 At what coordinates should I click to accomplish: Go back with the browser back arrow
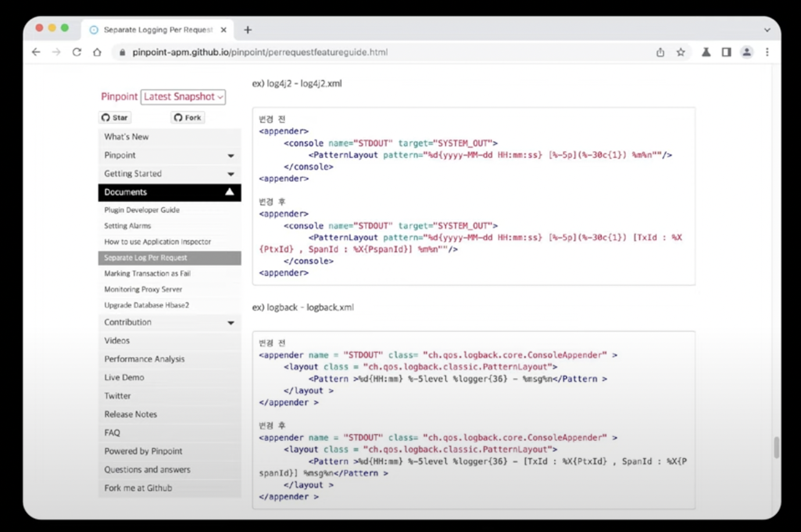36,52
